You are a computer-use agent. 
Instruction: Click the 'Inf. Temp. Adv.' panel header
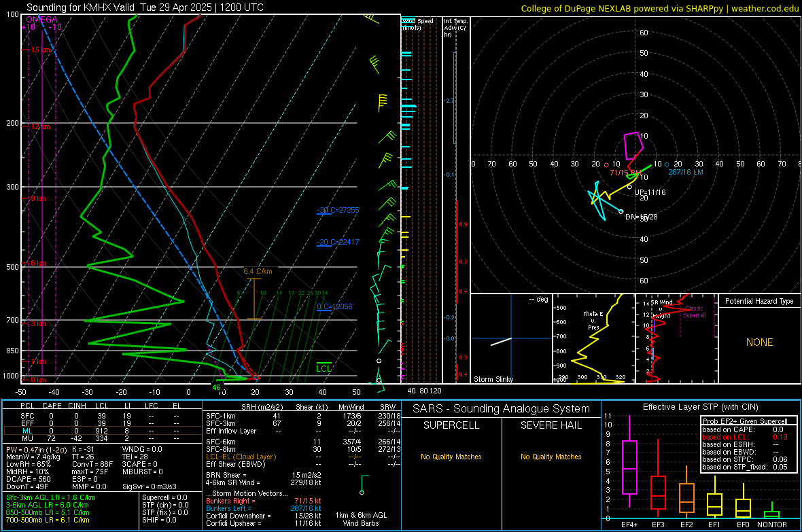click(455, 28)
